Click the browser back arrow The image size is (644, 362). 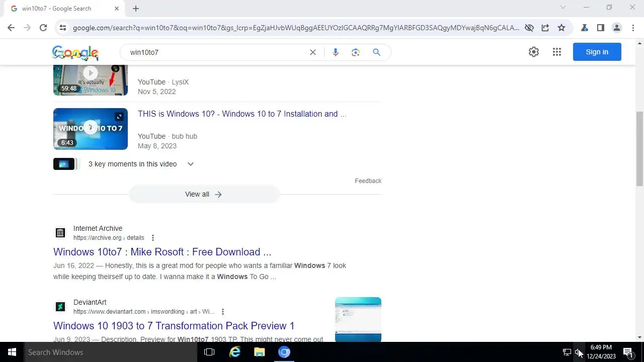click(11, 28)
